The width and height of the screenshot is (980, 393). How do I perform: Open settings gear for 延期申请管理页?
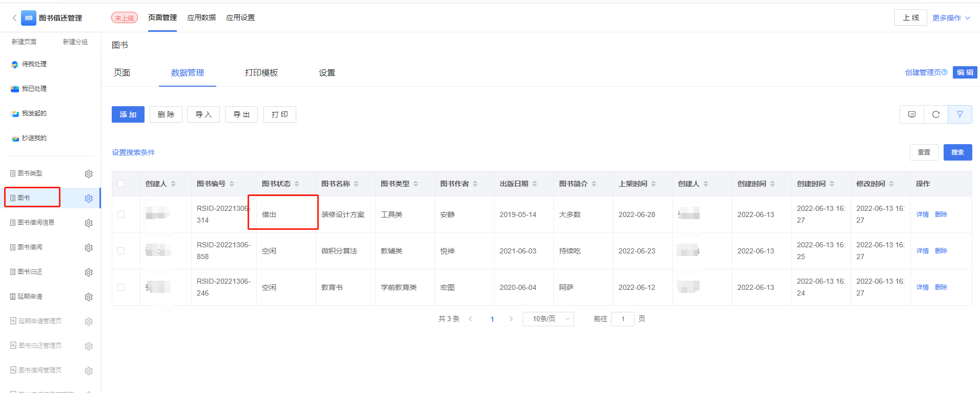click(x=89, y=322)
